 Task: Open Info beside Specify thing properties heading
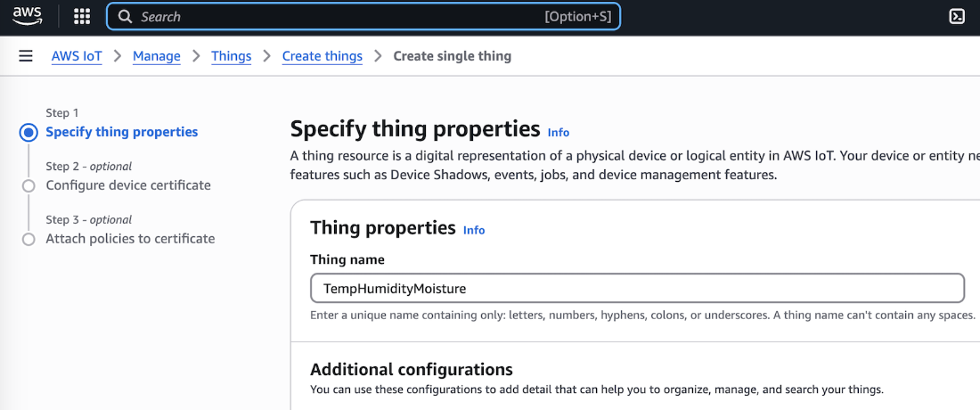(x=559, y=132)
